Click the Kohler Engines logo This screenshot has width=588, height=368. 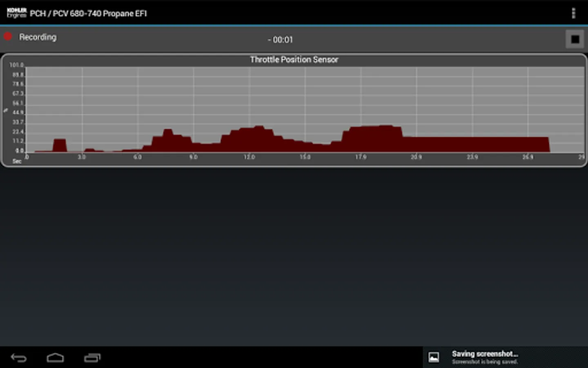(x=16, y=13)
